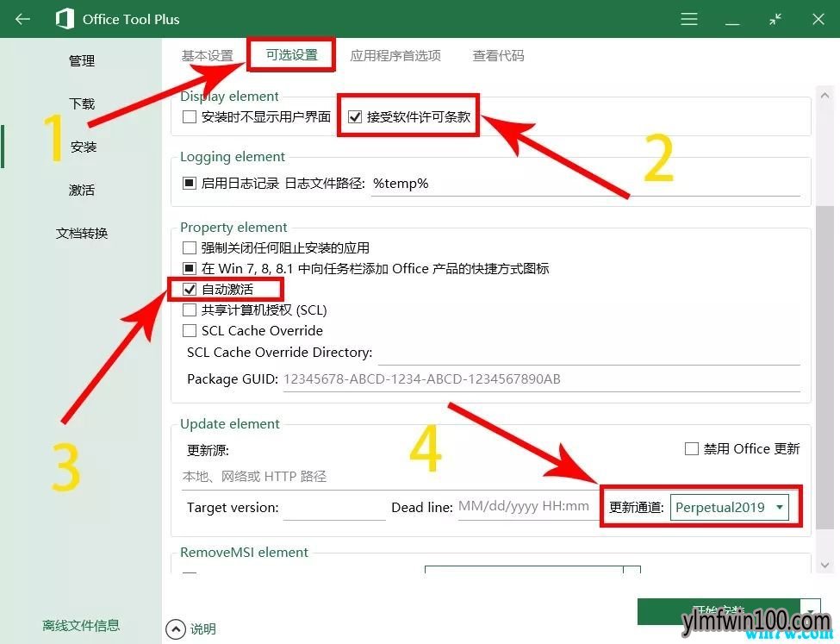The height and width of the screenshot is (644, 840).
Task: Click the 更新源 path input field
Action: point(390,476)
